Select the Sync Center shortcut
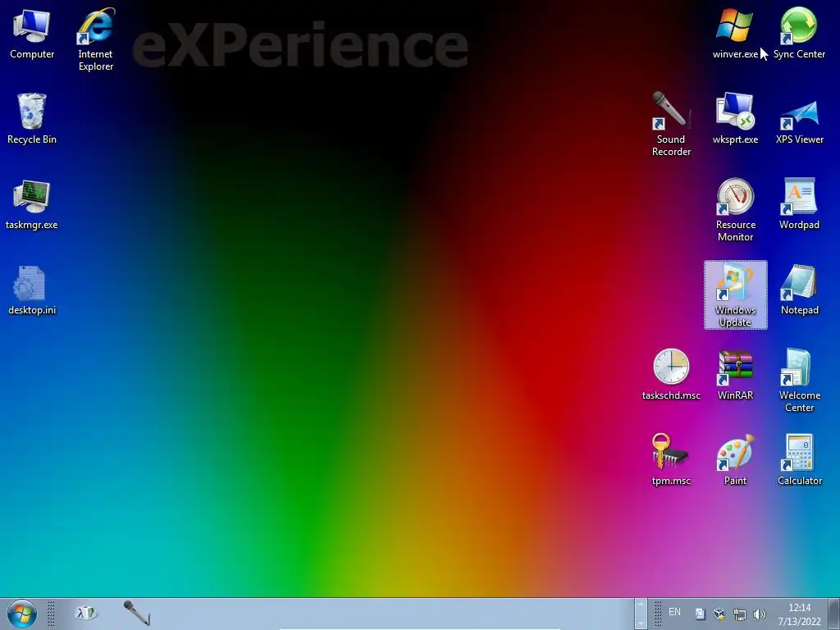Viewport: 840px width, 630px height. [x=799, y=33]
